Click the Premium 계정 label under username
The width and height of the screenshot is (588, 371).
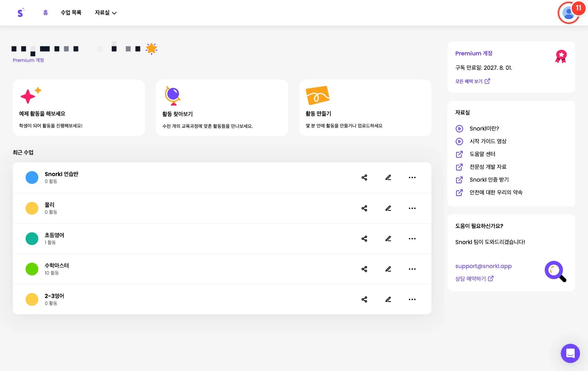28,60
